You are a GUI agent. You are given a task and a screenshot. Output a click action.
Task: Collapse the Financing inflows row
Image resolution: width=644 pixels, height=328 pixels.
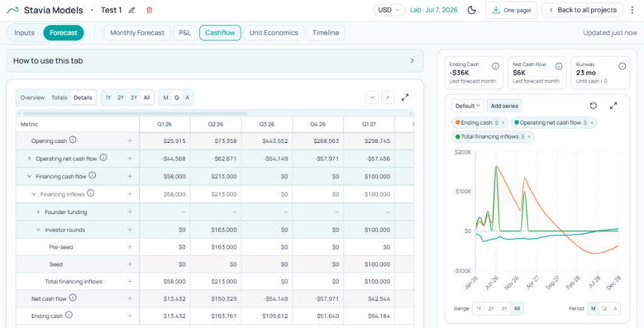[x=34, y=194]
